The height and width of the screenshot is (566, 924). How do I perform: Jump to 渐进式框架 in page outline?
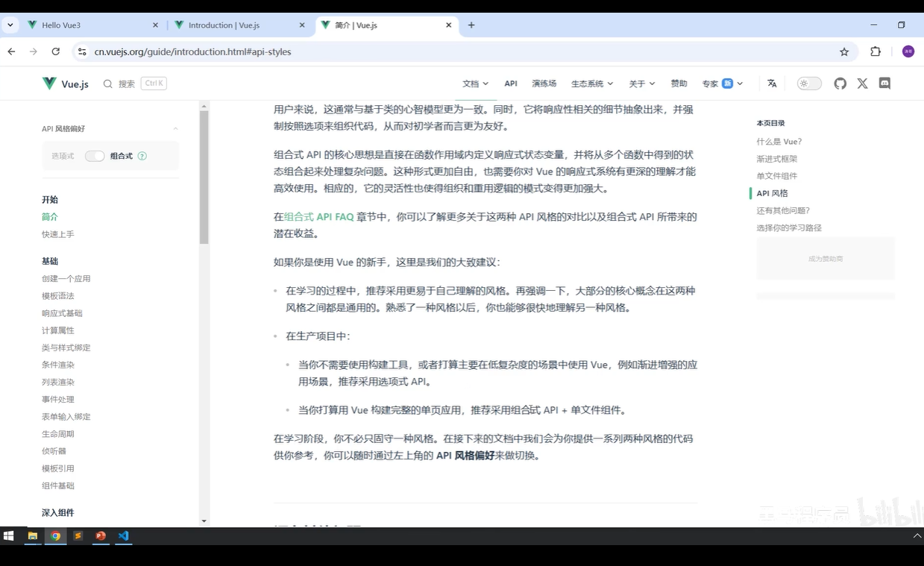pyautogui.click(x=777, y=159)
